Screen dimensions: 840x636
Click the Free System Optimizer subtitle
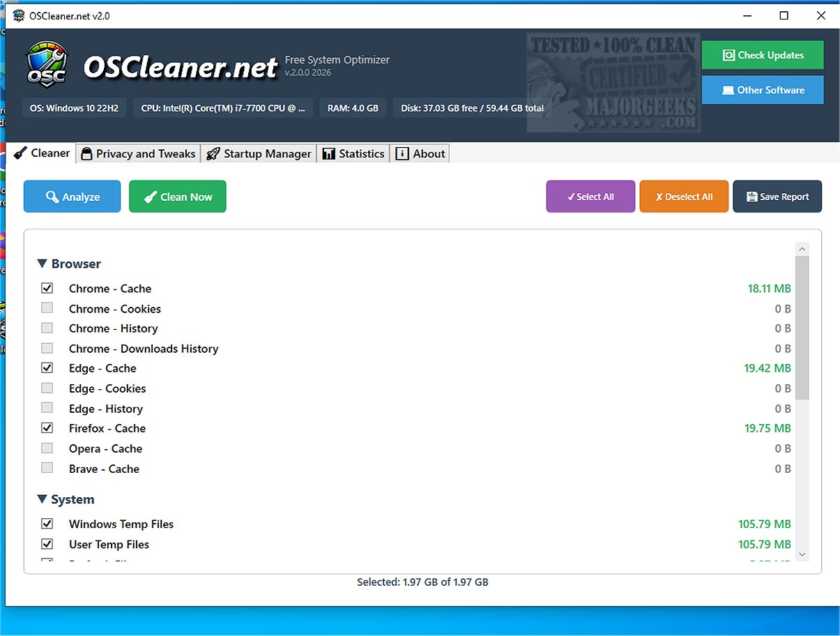(337, 59)
